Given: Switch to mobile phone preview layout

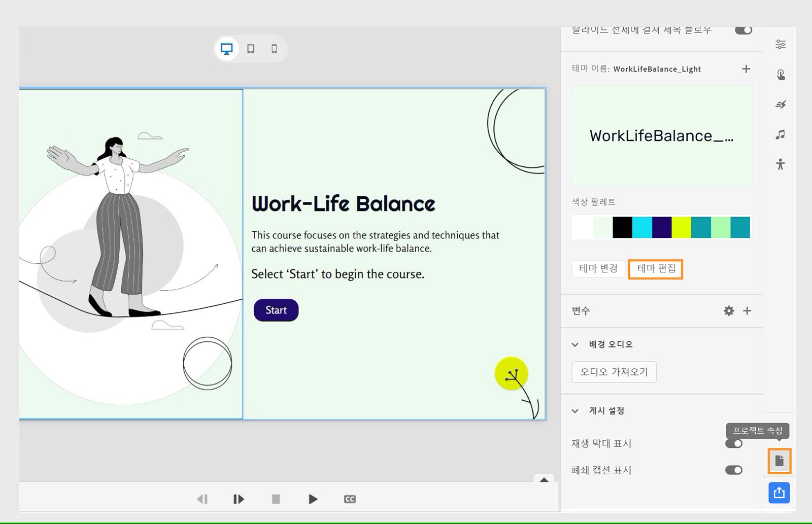Looking at the screenshot, I should coord(275,49).
